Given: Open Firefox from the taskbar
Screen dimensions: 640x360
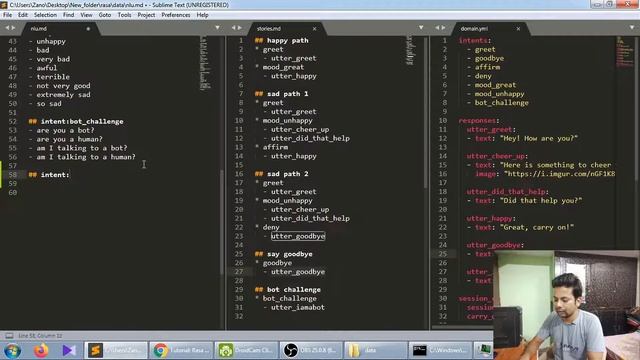Looking at the screenshot, I should click(x=41, y=351).
